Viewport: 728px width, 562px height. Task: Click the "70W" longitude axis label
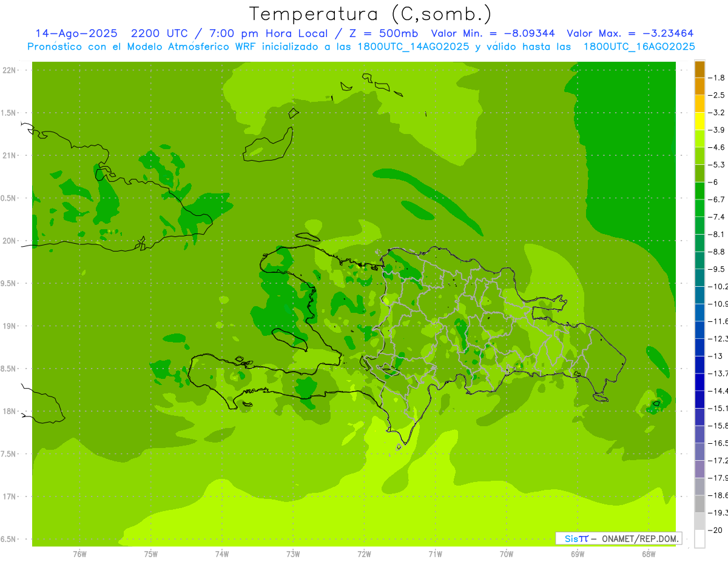pyautogui.click(x=507, y=554)
